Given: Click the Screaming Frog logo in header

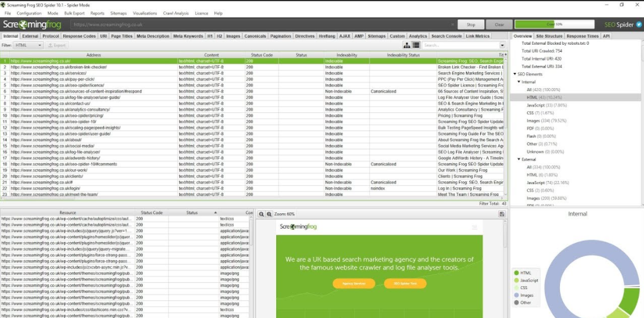Looking at the screenshot, I should [32, 25].
